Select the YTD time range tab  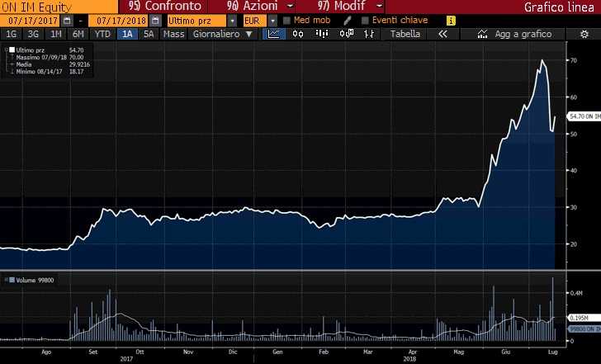102,34
